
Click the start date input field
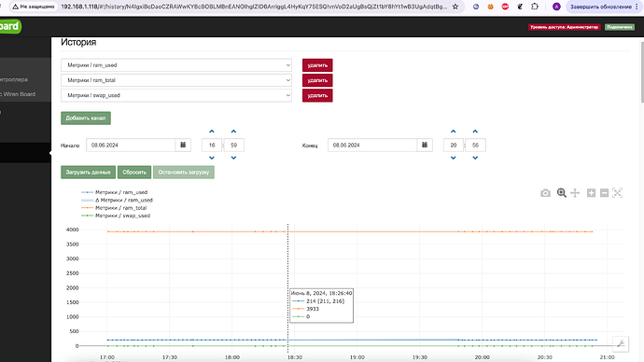click(131, 145)
